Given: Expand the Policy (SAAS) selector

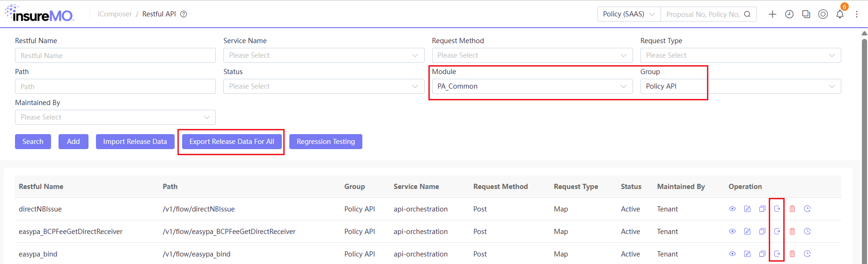Looking at the screenshot, I should [629, 14].
